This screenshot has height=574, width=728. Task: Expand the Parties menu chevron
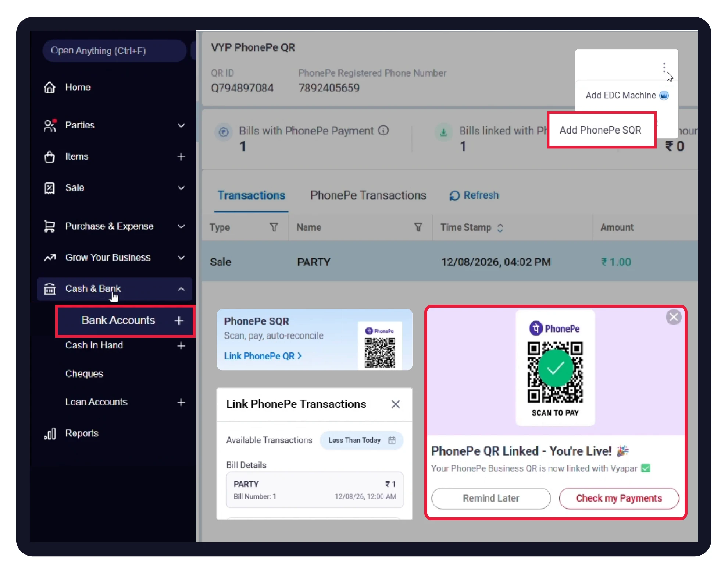[x=181, y=125]
